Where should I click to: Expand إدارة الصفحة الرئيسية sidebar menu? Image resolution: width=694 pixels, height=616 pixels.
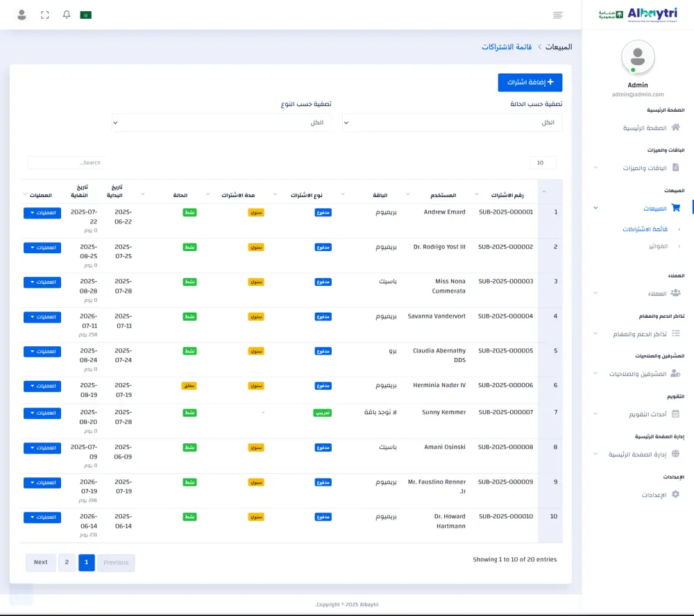pyautogui.click(x=638, y=454)
